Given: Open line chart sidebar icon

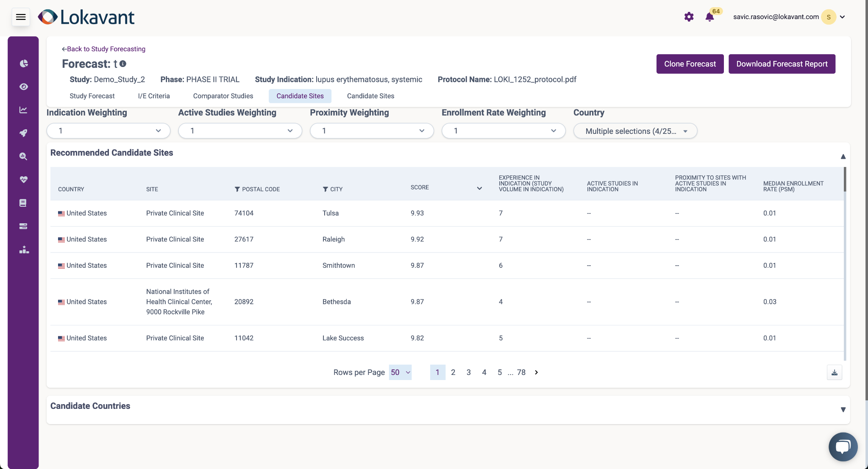Looking at the screenshot, I should [24, 110].
